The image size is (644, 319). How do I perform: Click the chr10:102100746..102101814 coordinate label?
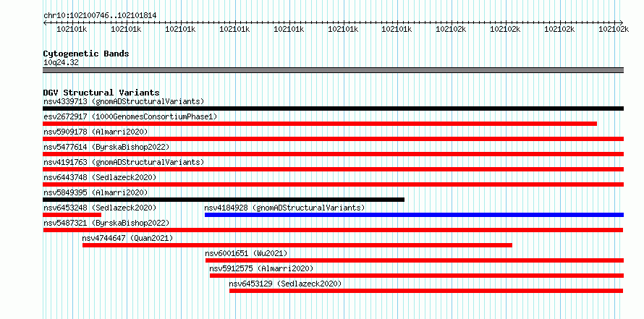(x=100, y=15)
